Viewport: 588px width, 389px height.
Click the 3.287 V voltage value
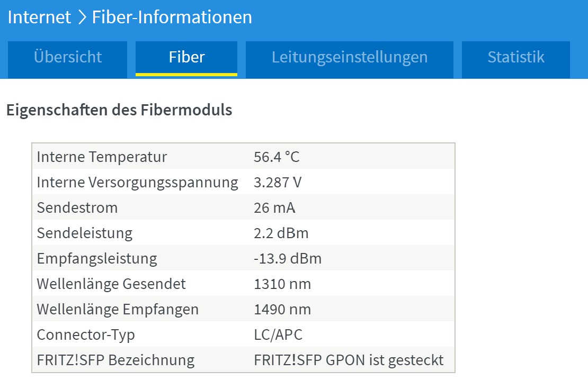pyautogui.click(x=278, y=182)
